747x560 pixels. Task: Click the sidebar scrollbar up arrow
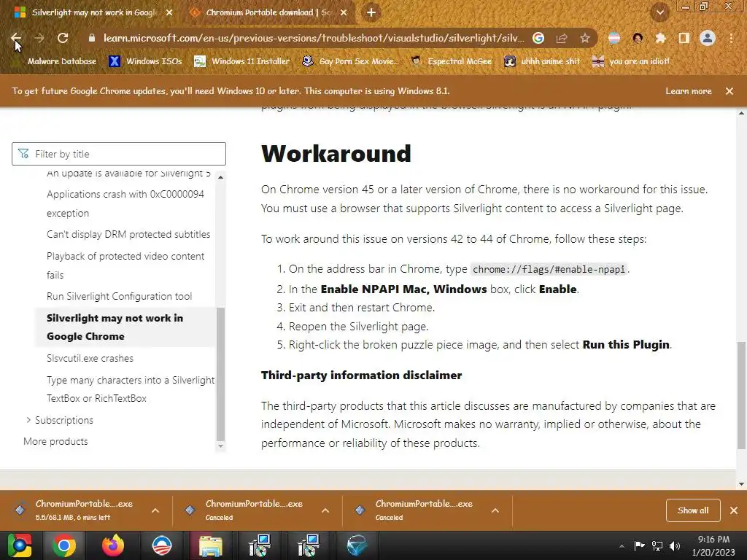(220, 177)
